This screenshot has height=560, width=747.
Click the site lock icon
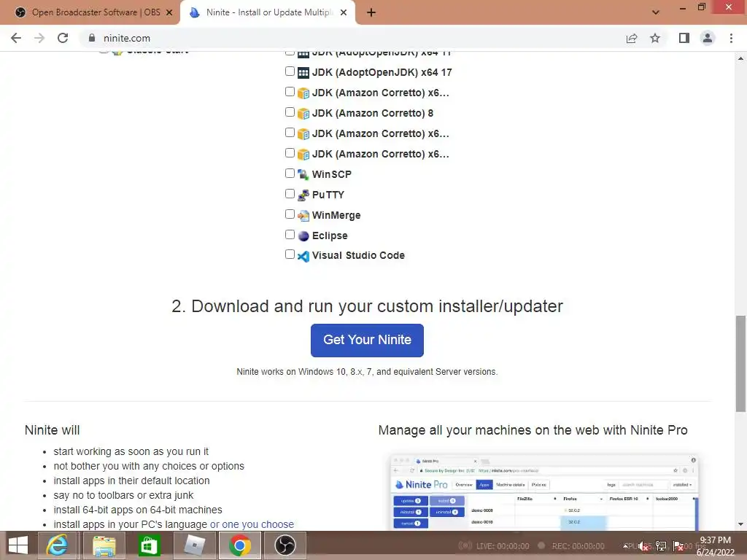pos(92,38)
